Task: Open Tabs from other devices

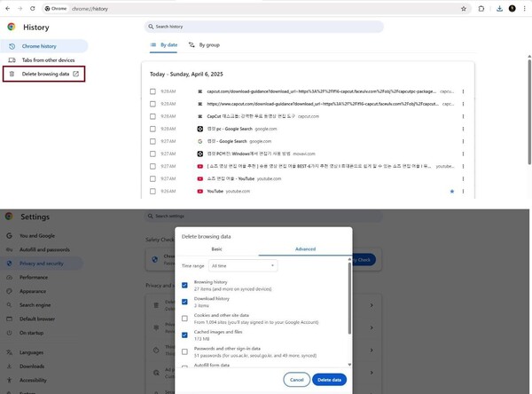Action: pos(49,59)
